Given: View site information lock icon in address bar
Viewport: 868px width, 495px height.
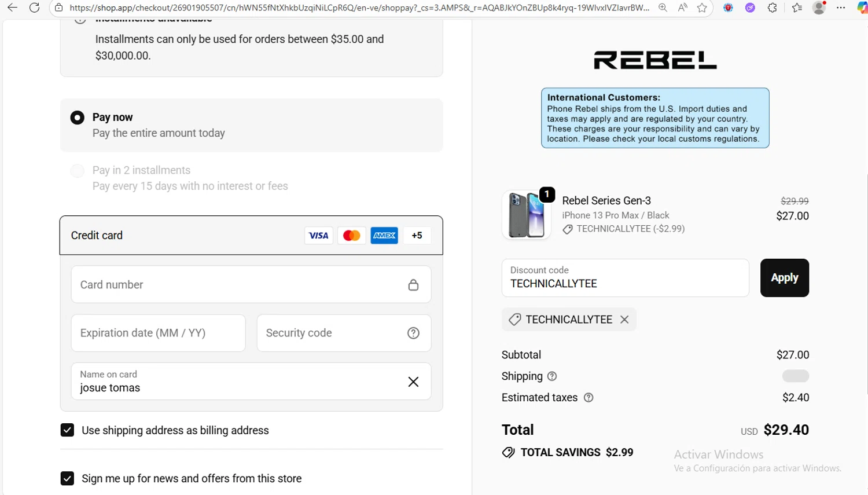Looking at the screenshot, I should pos(58,8).
